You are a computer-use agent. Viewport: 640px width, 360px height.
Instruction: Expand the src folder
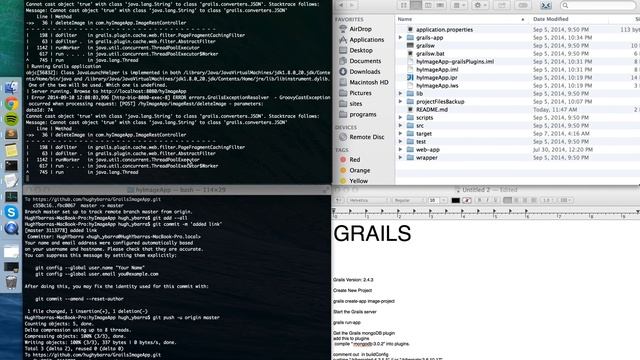(x=400, y=126)
